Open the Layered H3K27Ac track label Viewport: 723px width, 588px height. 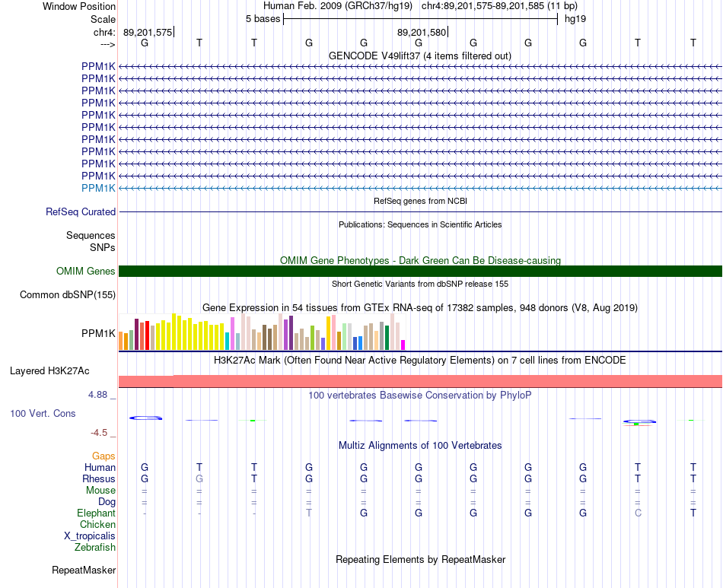click(49, 371)
